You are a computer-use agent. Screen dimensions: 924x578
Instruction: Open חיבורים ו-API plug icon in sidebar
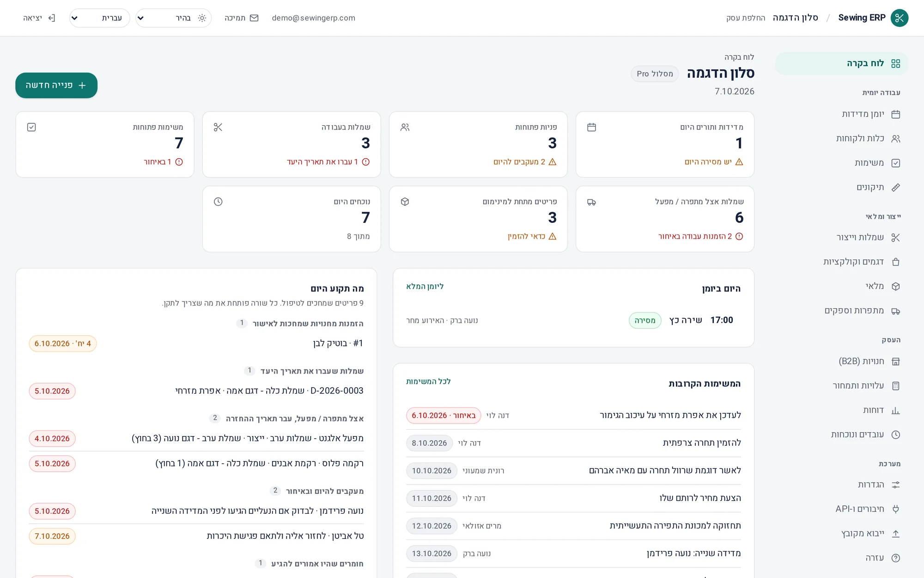(x=895, y=509)
